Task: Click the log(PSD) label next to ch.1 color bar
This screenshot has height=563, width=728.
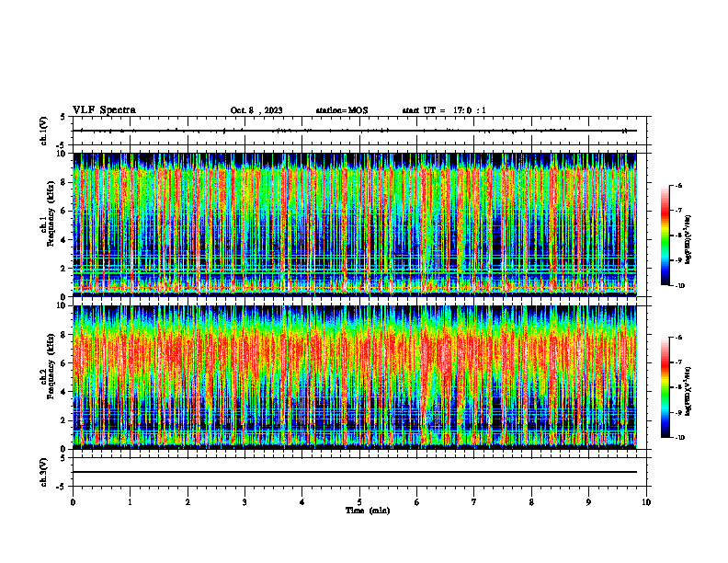Action: point(688,240)
